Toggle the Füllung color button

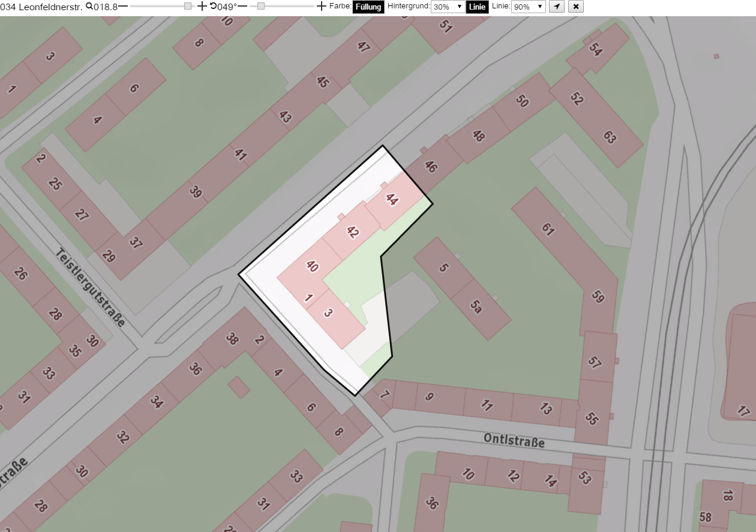pos(368,7)
